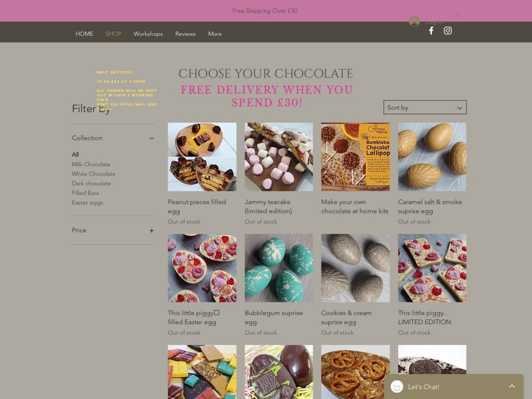Viewport: 532px width, 399px height.
Task: Filter by Easter eggs collection
Action: pyautogui.click(x=87, y=203)
